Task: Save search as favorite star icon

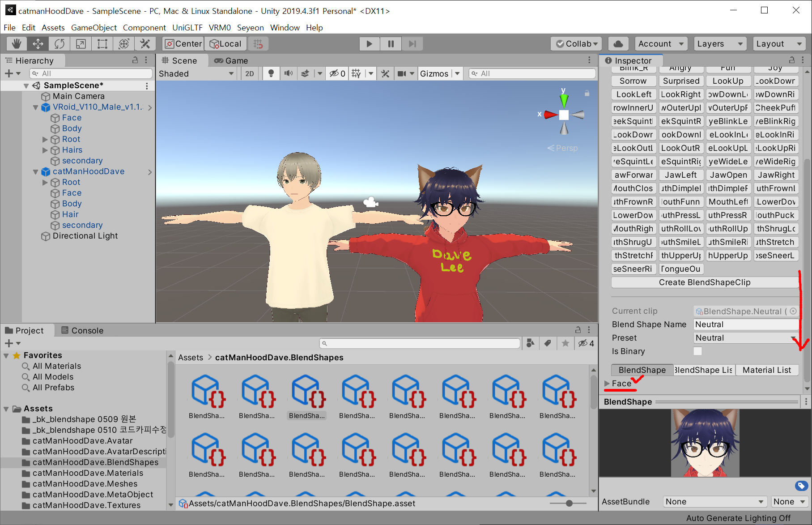Action: coord(565,343)
